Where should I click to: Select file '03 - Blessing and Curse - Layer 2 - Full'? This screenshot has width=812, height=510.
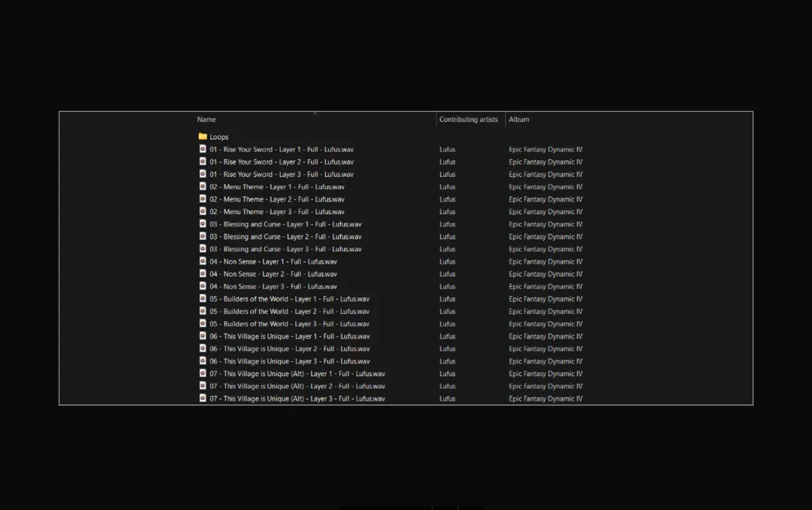[286, 236]
